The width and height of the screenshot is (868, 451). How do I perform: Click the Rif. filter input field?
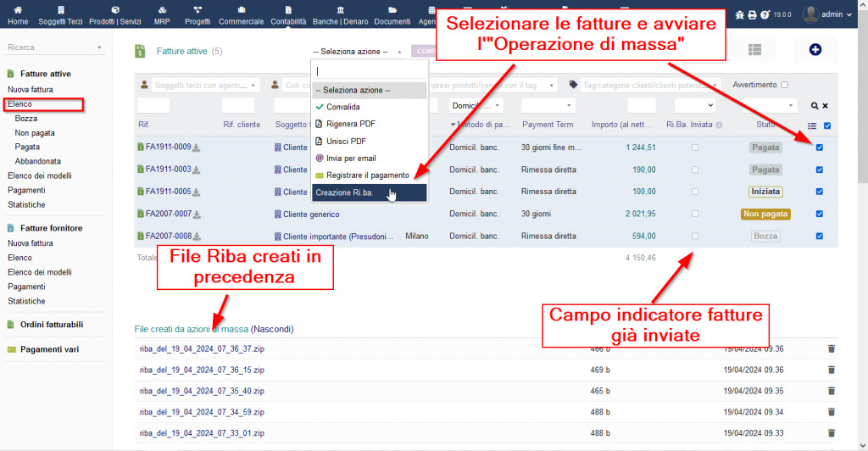pyautogui.click(x=153, y=106)
